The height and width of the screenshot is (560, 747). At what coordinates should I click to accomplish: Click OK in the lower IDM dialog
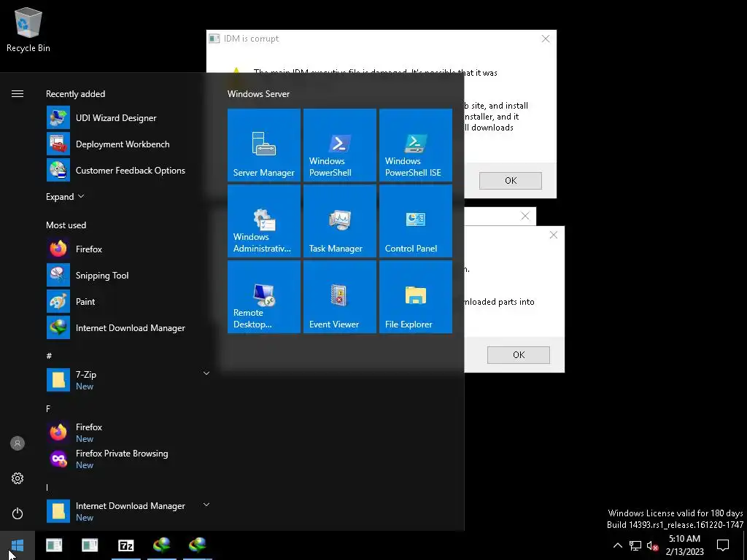[519, 355]
